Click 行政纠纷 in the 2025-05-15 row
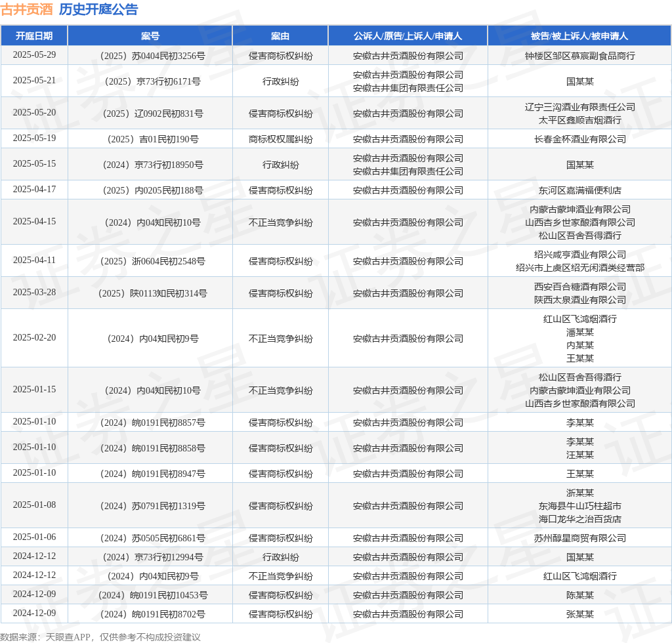 (281, 165)
